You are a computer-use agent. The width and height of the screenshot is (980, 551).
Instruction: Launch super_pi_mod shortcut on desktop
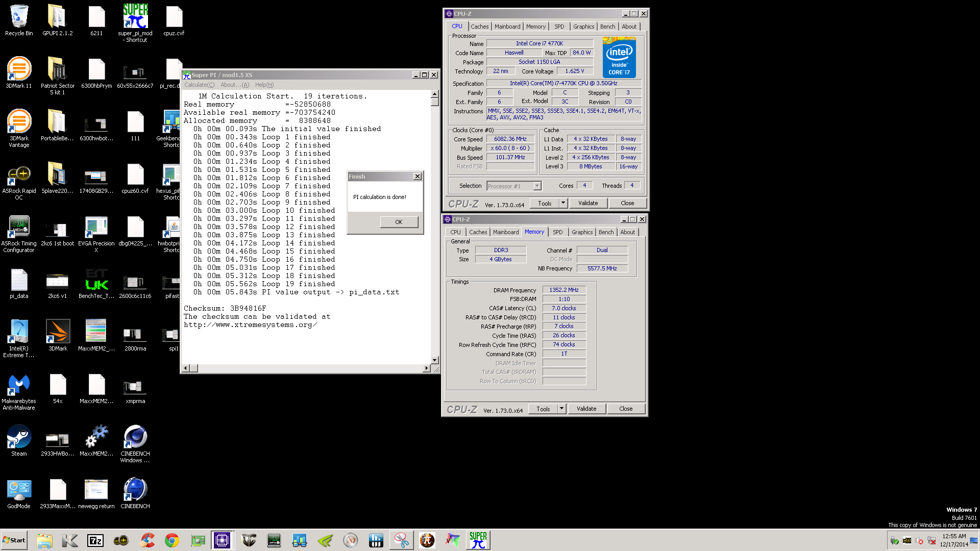(135, 22)
